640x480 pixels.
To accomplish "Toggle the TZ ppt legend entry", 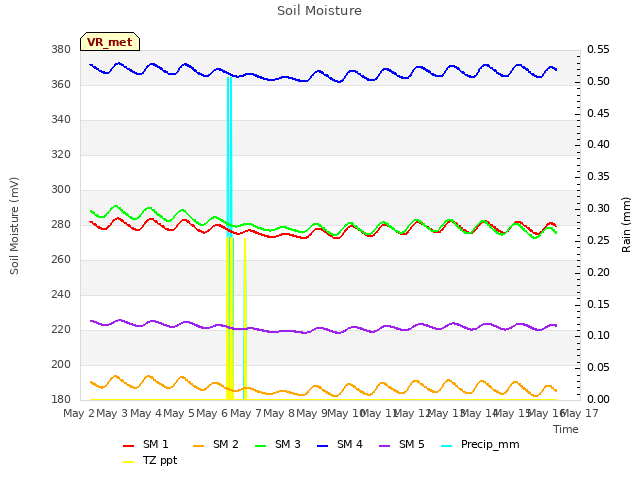I will coord(150,460).
